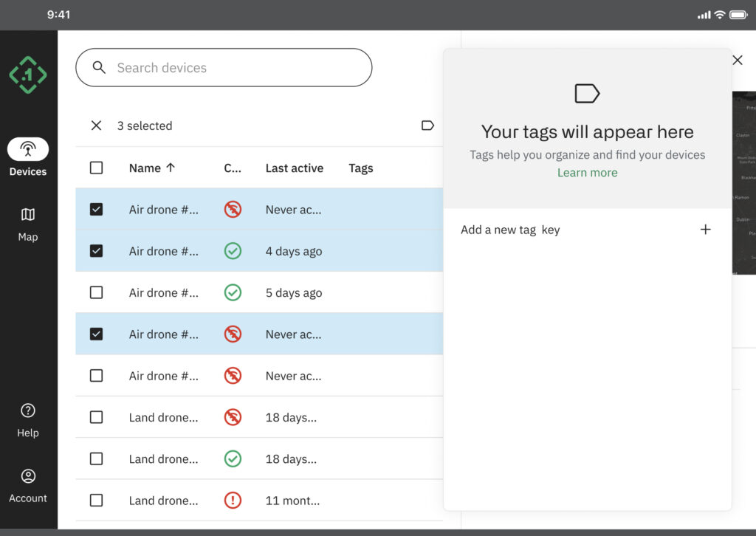This screenshot has width=756, height=536.
Task: Add a new tag key with the plus button
Action: (706, 230)
